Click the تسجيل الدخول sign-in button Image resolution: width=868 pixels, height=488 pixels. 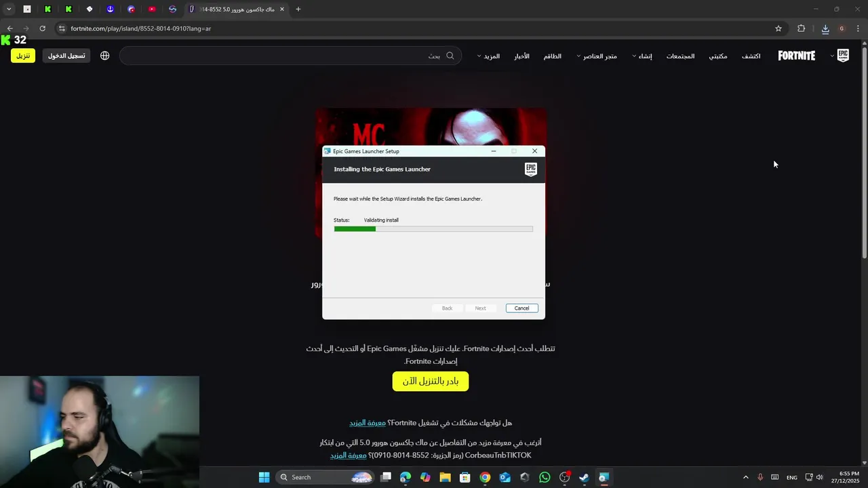(66, 56)
